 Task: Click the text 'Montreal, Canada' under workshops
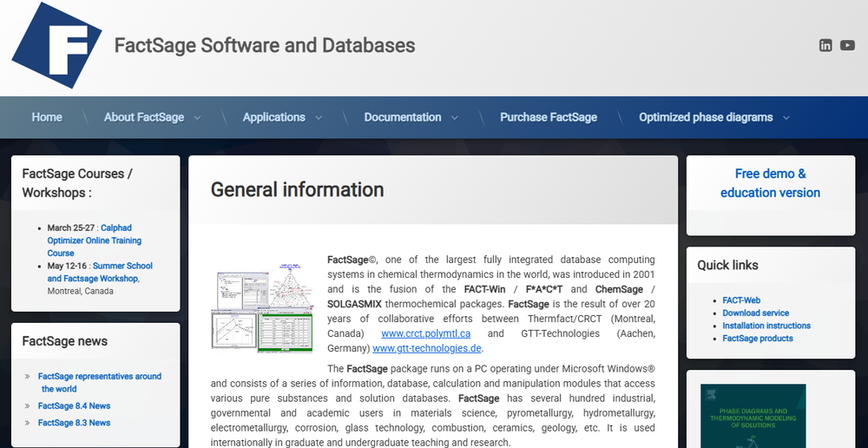(x=80, y=291)
